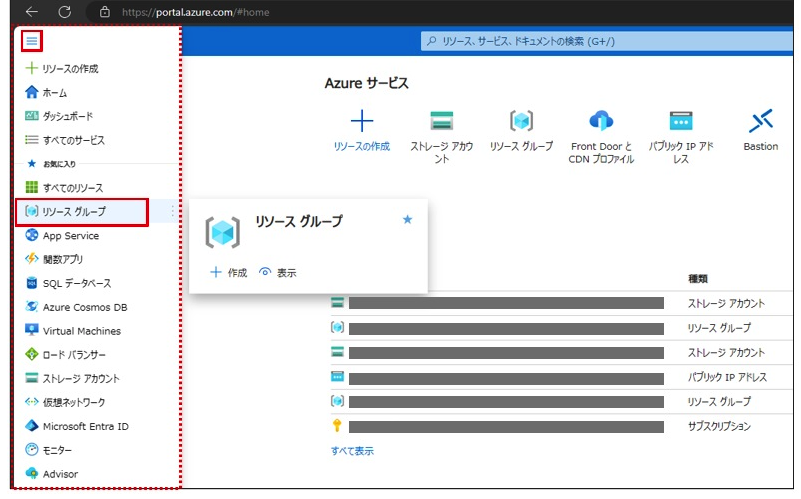Open Virtual Machines in the sidebar
Screen dimensions: 801x499
[81, 331]
